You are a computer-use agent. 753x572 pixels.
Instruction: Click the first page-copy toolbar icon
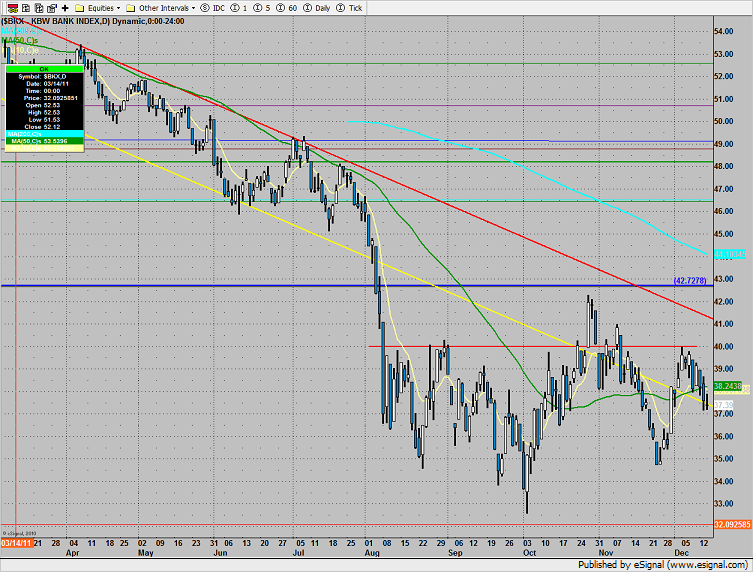tap(26, 8)
